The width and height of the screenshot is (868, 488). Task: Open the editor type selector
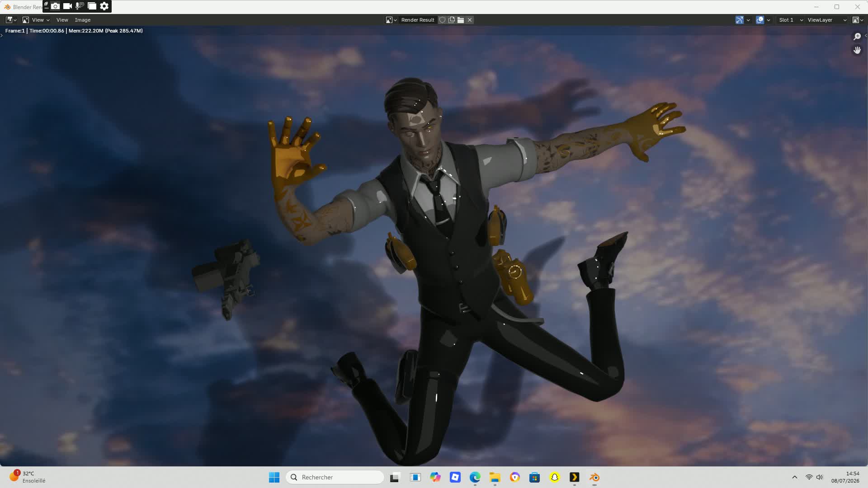11,20
